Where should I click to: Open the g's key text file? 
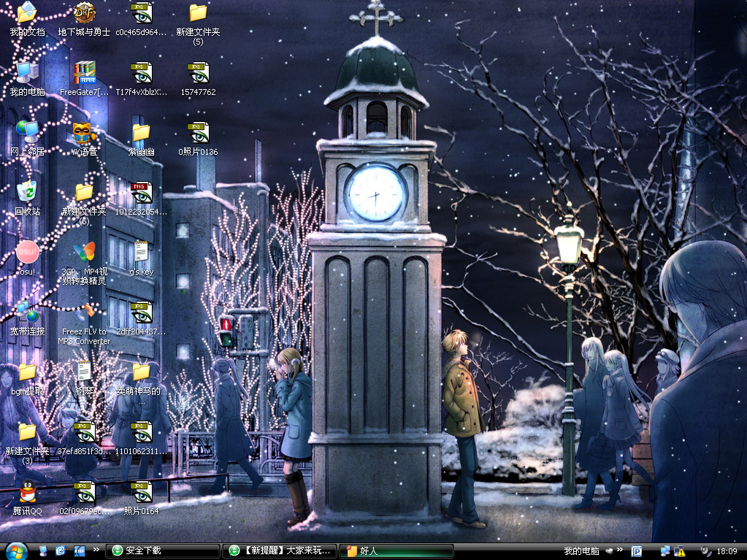[x=141, y=253]
